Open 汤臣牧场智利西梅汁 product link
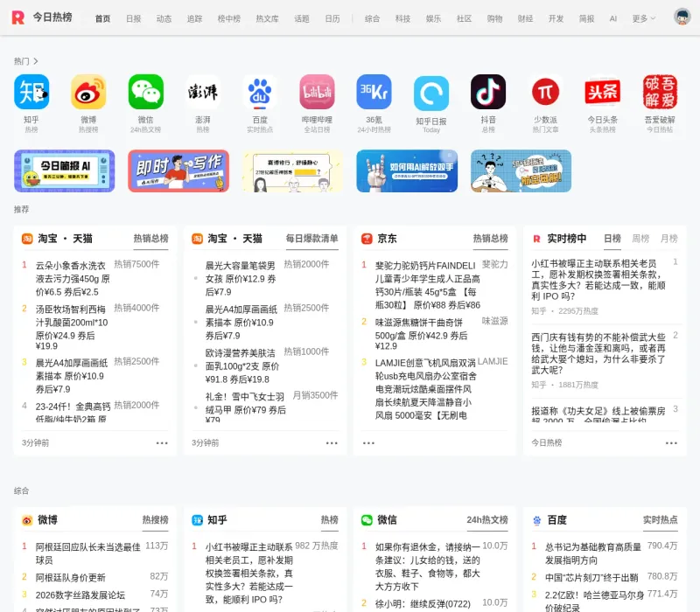Image resolution: width=700 pixels, height=612 pixels. click(72, 327)
